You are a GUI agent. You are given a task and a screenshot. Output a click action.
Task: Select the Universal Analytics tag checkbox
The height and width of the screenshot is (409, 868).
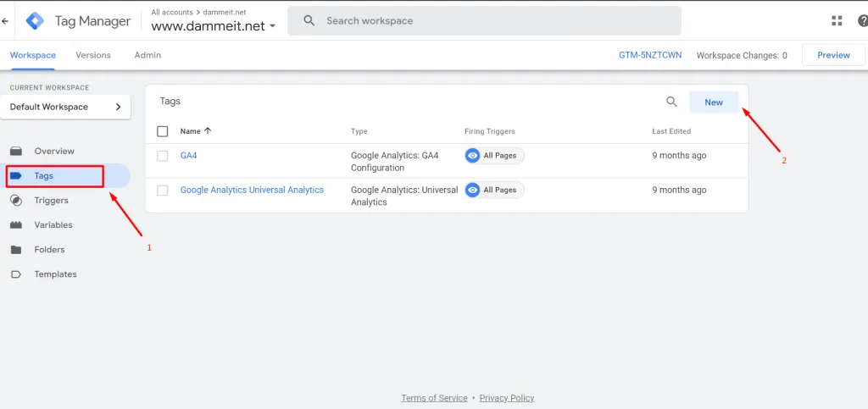coord(162,191)
